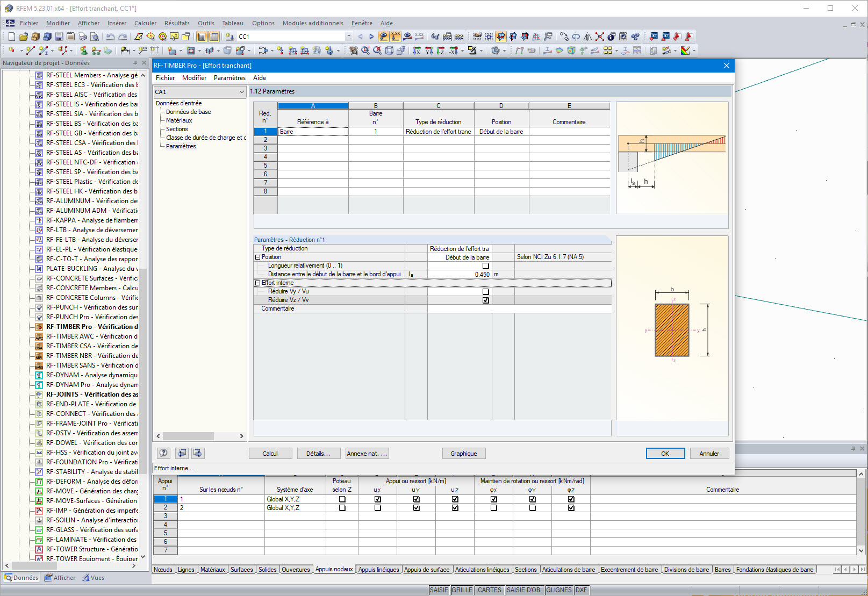The height and width of the screenshot is (596, 868).
Task: Click the isometric view cube icon
Action: (389, 51)
